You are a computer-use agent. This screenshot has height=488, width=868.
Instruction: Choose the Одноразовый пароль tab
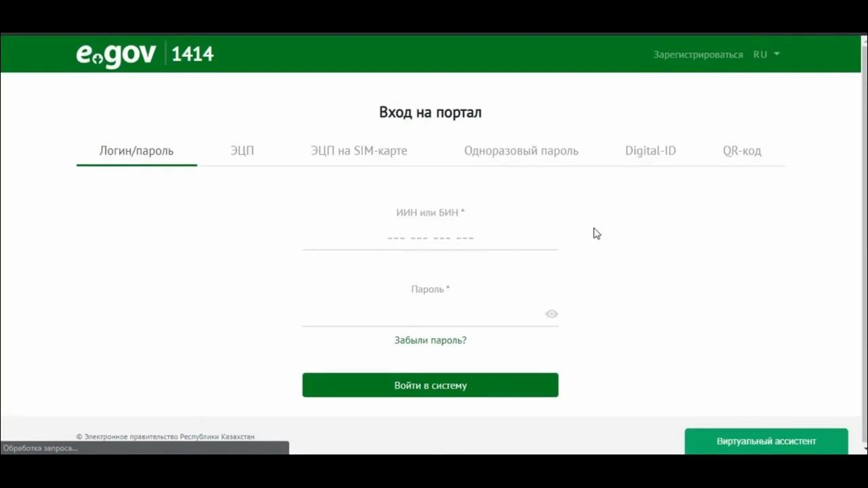[x=521, y=150]
